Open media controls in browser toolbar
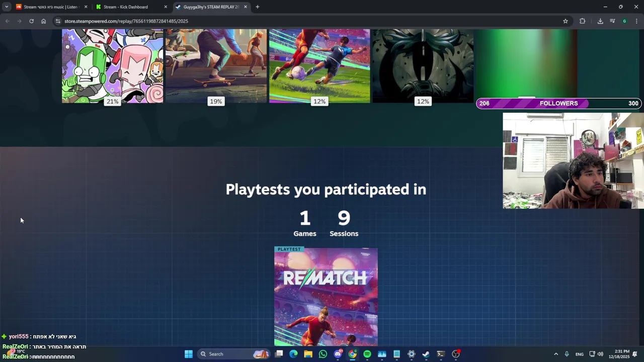Viewport: 644px width, 362px height. coord(612,21)
